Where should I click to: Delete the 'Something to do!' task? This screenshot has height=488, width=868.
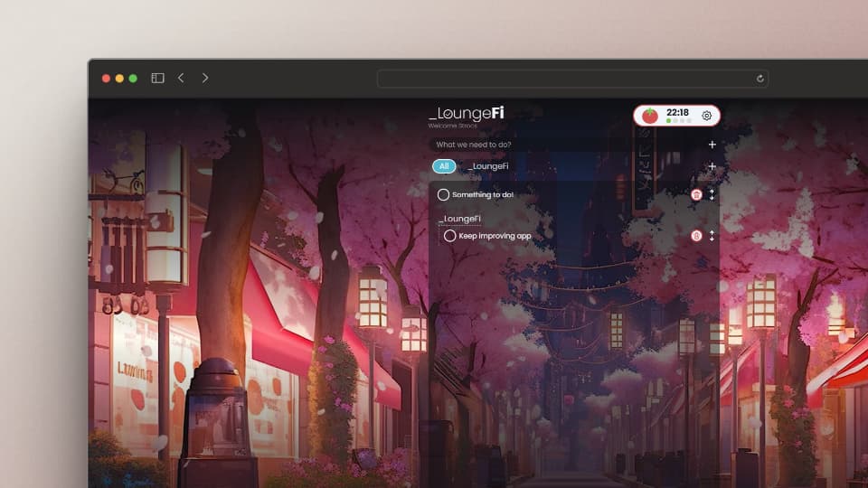[x=696, y=194]
